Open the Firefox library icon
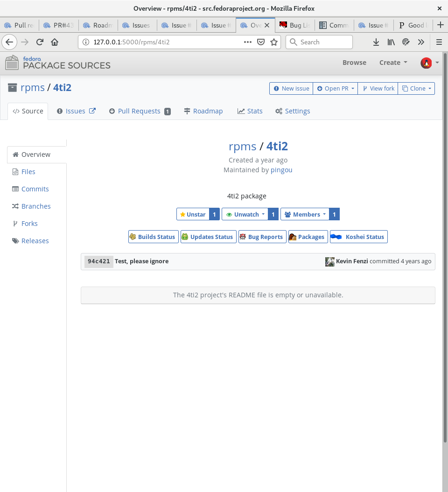Viewport: 448px width, 492px height. (x=391, y=42)
